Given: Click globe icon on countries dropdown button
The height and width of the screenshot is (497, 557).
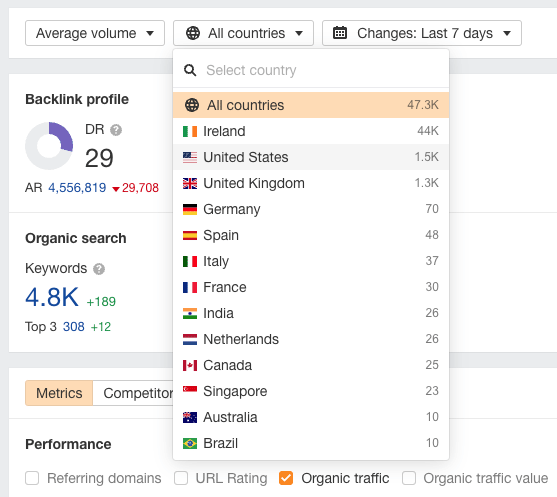Looking at the screenshot, I should pyautogui.click(x=193, y=33).
